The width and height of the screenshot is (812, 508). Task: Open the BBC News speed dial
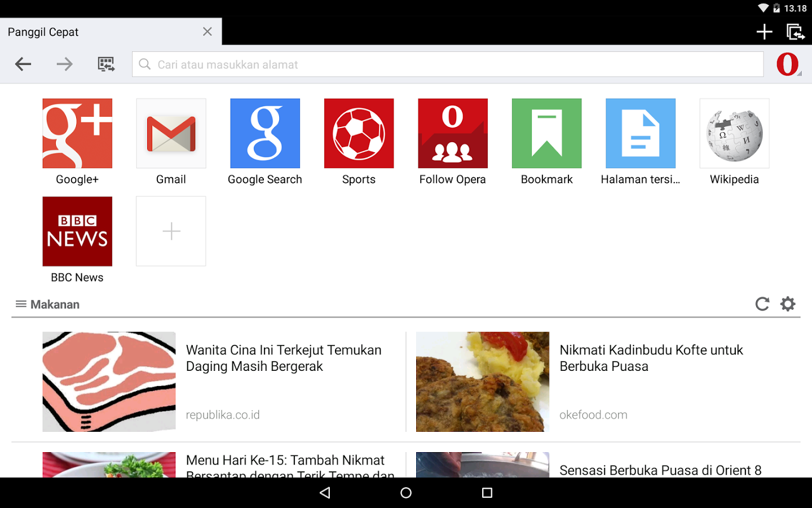77,231
